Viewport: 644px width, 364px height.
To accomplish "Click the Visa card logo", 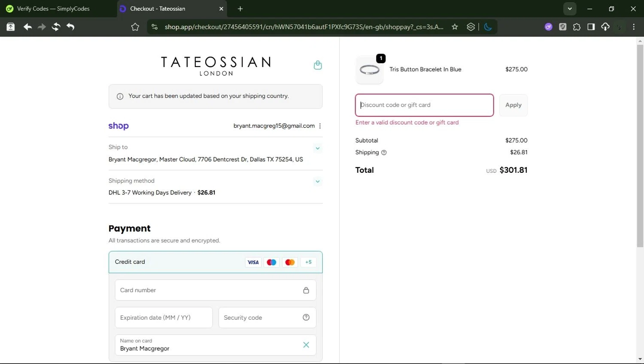I will [253, 262].
